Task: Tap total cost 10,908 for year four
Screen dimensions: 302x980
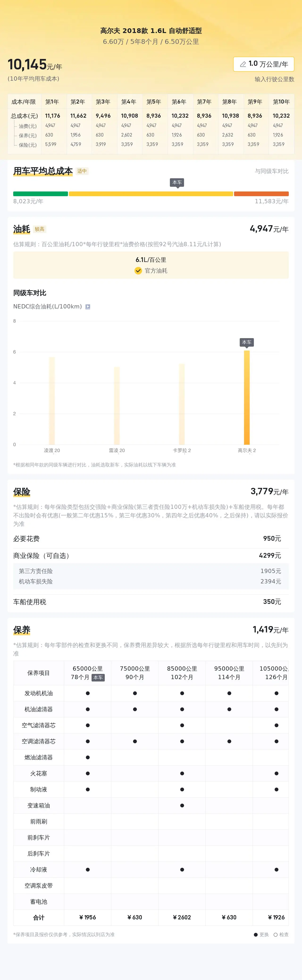Action: (x=130, y=116)
